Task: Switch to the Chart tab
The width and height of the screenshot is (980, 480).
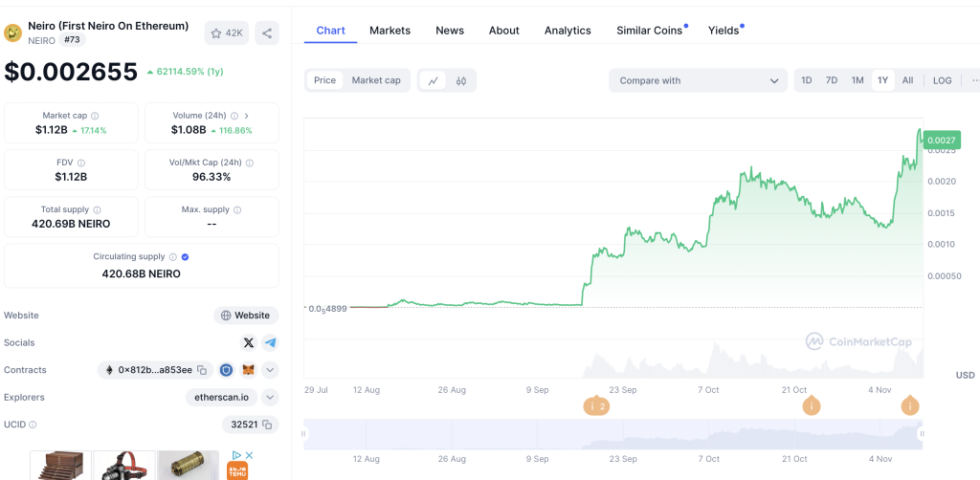Action: [x=330, y=31]
